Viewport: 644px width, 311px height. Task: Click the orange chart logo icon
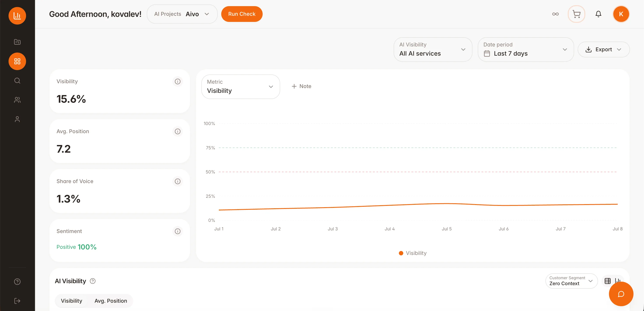[17, 16]
